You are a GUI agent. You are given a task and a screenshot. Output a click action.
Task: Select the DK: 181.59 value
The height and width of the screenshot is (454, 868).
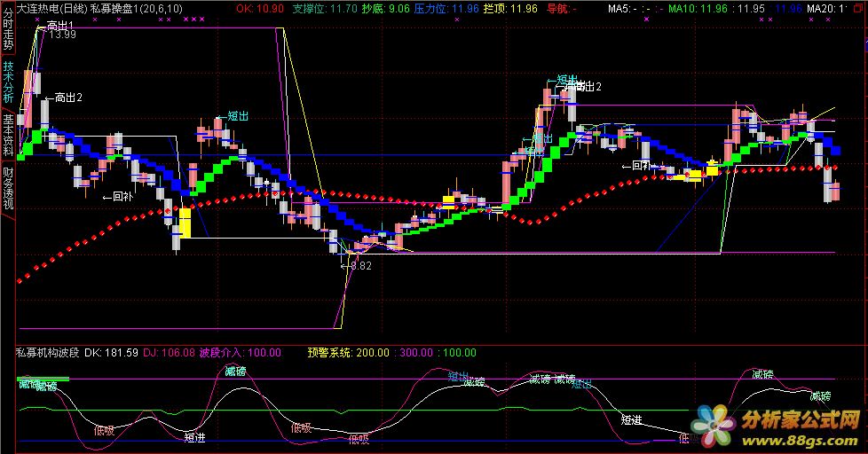111,352
